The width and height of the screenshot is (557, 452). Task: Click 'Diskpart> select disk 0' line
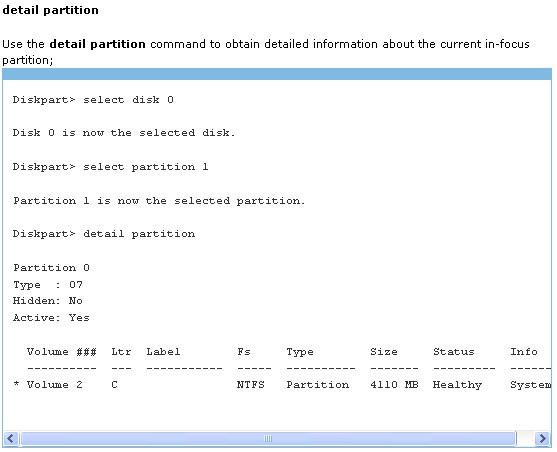pyautogui.click(x=93, y=99)
